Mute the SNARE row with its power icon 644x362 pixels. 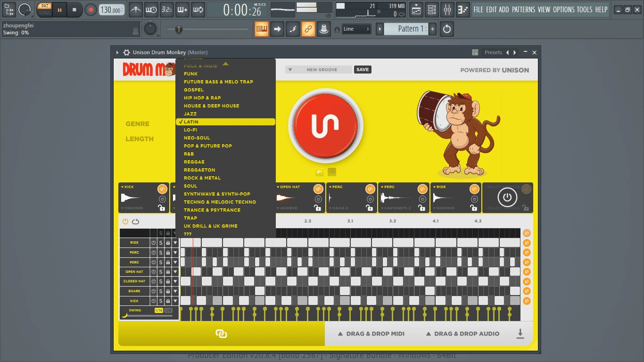click(x=153, y=291)
